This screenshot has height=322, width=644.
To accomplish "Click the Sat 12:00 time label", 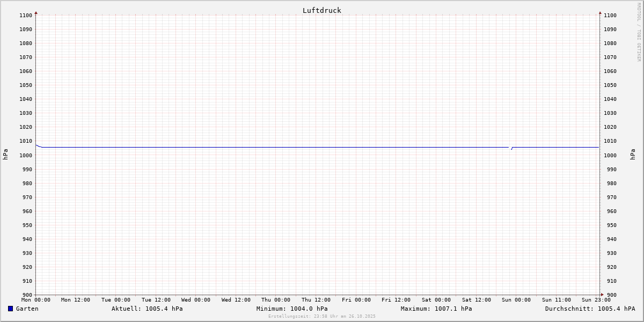I will point(476,300).
